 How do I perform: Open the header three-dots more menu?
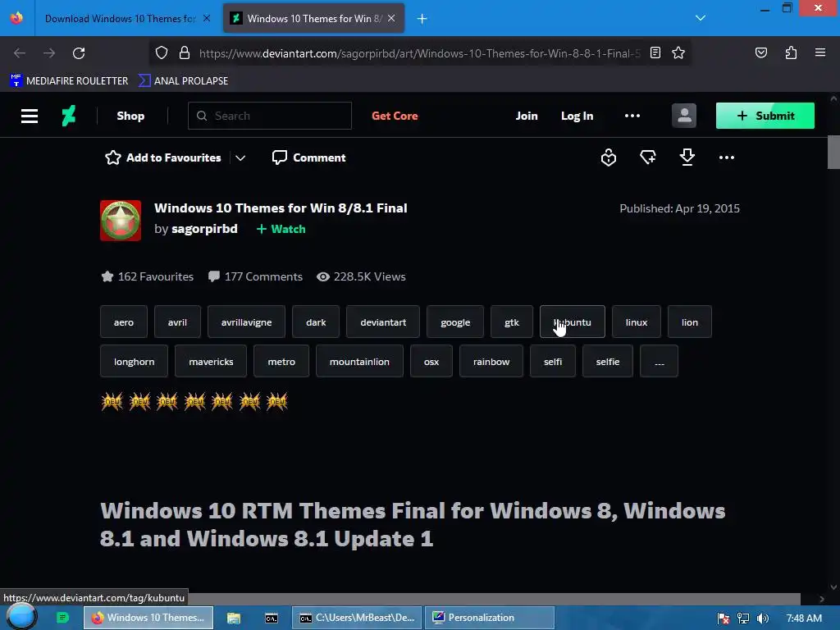tap(632, 116)
